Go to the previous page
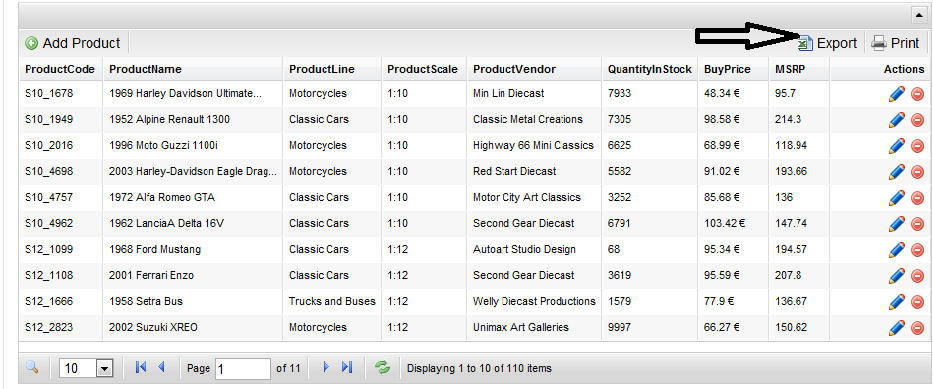This screenshot has height=389, width=933. (161, 368)
